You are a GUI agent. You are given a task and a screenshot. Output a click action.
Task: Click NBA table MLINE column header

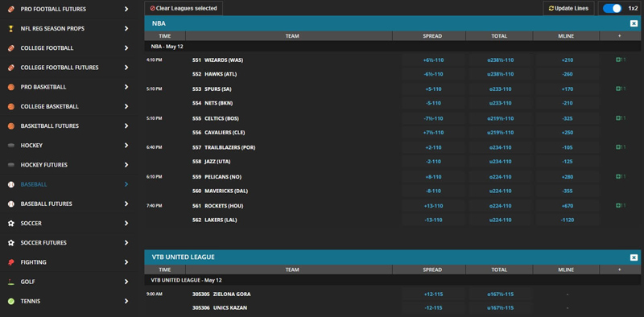[x=567, y=36]
